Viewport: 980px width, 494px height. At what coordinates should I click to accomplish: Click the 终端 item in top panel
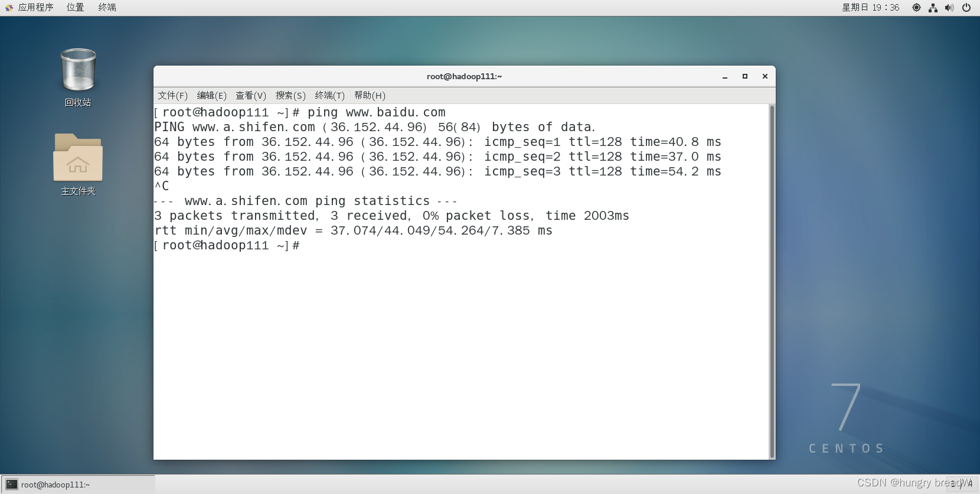107,8
